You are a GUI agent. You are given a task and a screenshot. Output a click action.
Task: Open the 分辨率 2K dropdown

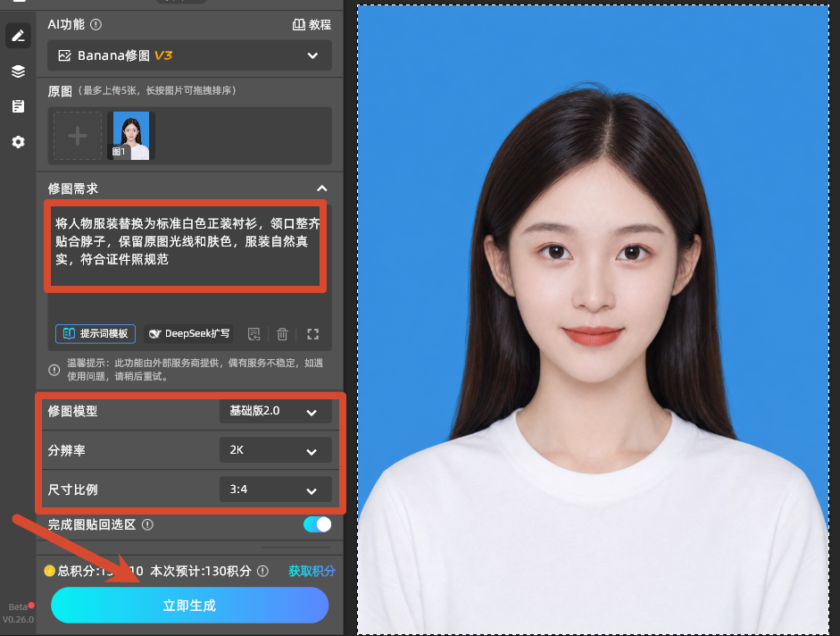(x=275, y=450)
